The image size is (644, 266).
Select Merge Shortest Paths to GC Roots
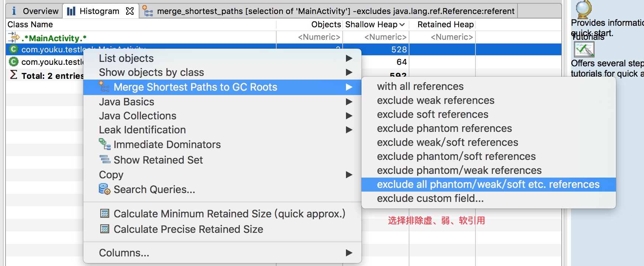(x=222, y=87)
